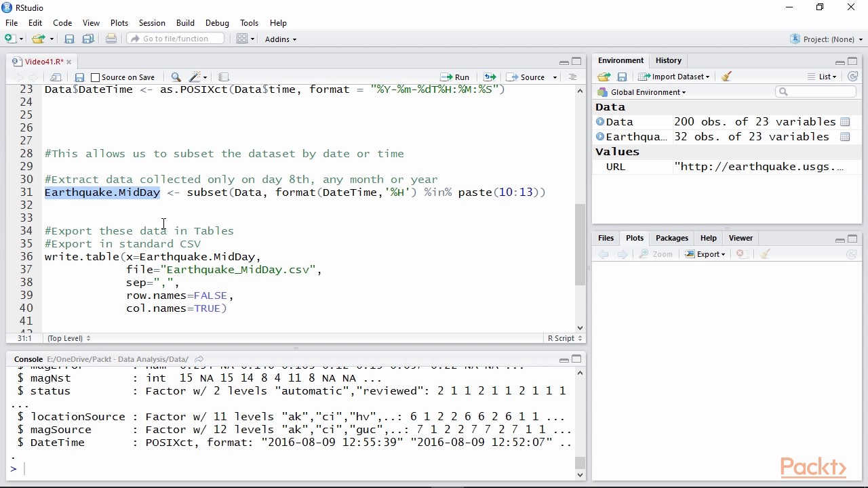
Task: Switch to the Viewer tab
Action: click(x=741, y=238)
